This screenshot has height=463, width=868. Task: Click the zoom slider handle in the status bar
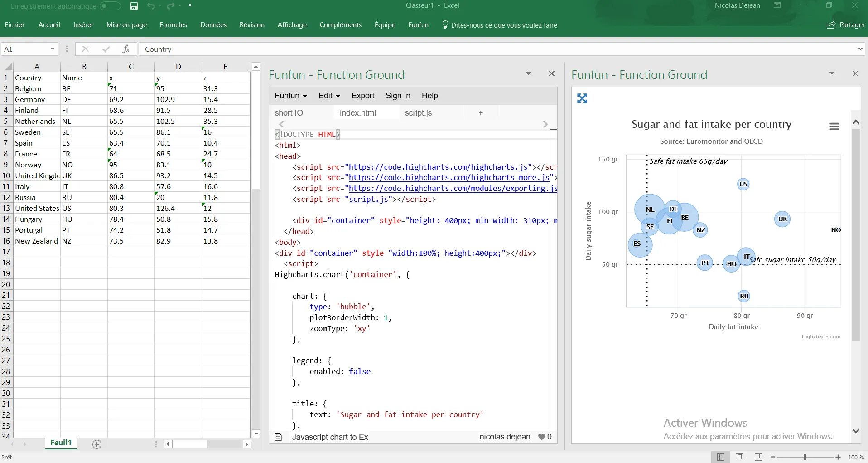pyautogui.click(x=805, y=457)
